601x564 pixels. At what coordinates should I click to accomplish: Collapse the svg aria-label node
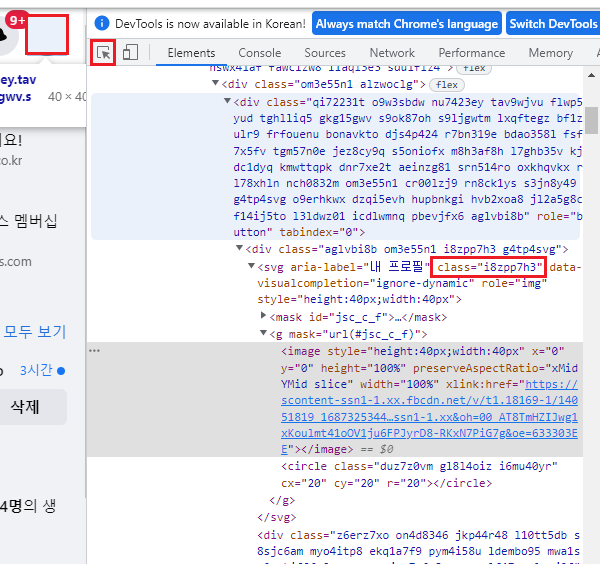click(x=251, y=266)
